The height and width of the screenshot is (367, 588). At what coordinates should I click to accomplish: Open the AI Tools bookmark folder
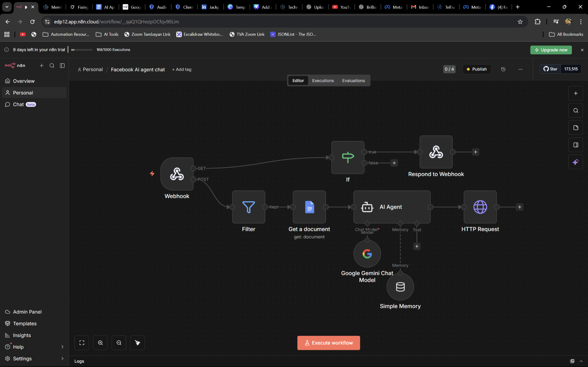pos(107,34)
